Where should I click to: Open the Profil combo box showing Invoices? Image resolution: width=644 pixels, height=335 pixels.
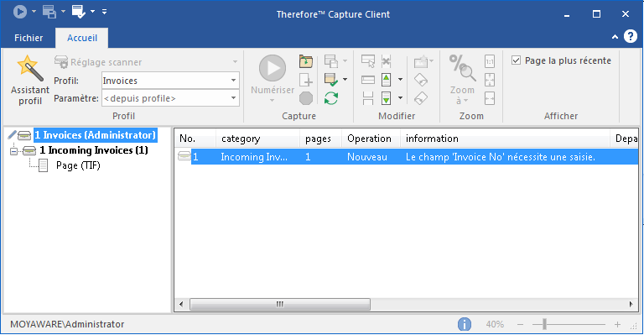click(170, 81)
